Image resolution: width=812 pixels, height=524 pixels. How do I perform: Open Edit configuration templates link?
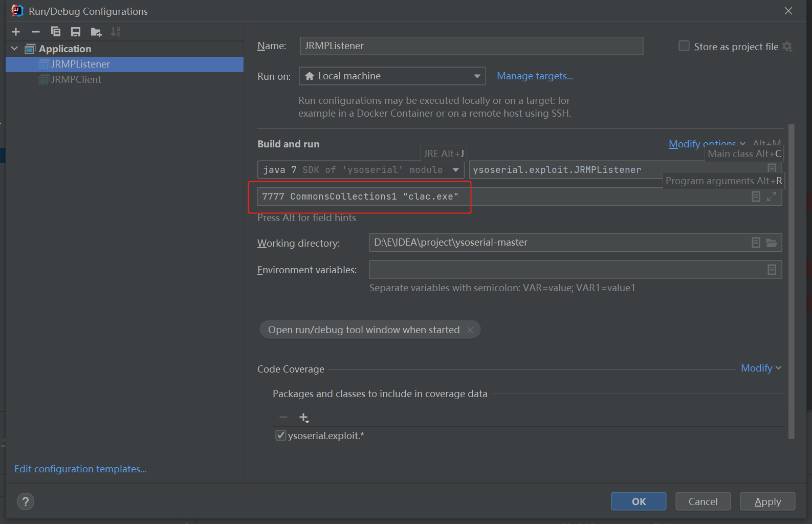[80, 469]
